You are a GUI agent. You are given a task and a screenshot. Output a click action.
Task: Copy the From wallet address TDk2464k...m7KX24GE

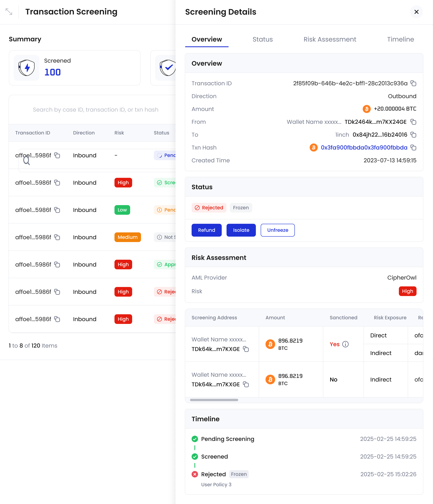(x=414, y=122)
